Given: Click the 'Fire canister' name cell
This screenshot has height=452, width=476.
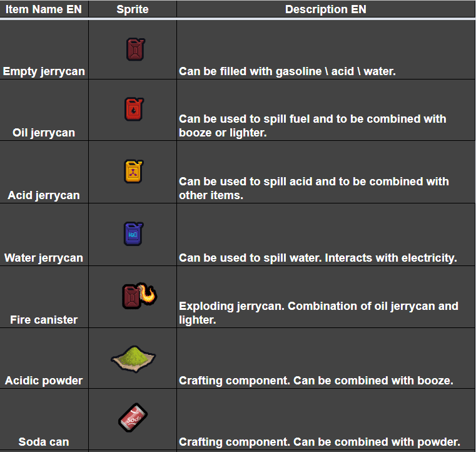Looking at the screenshot, I should 44,319.
